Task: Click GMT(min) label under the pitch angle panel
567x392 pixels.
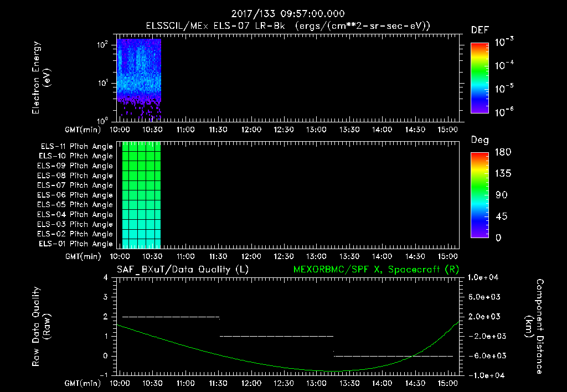Action: tap(83, 256)
